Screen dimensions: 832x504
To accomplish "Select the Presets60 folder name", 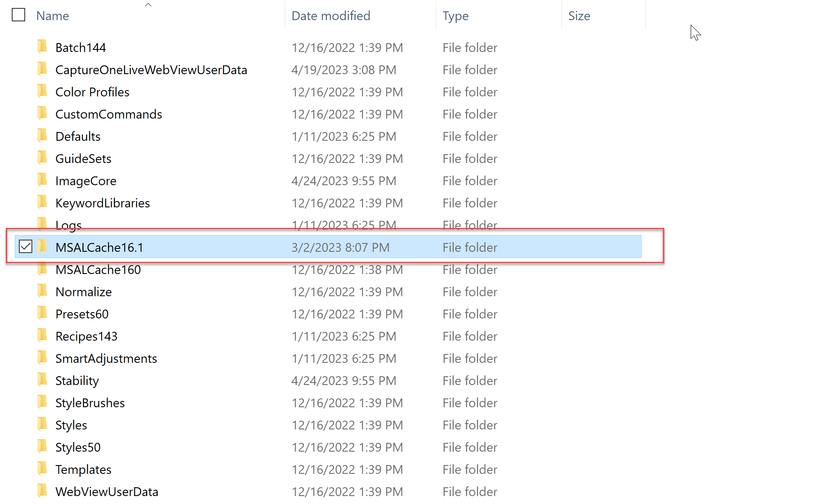I will point(82,314).
